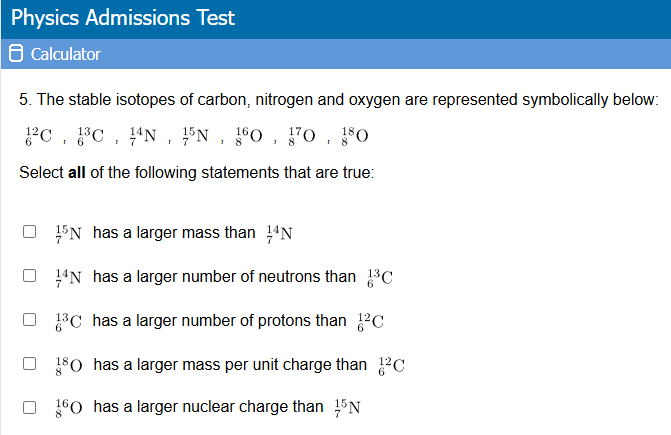Click the carbon-13 symbol in the isotope list
This screenshot has width=671, height=435.
click(x=91, y=136)
